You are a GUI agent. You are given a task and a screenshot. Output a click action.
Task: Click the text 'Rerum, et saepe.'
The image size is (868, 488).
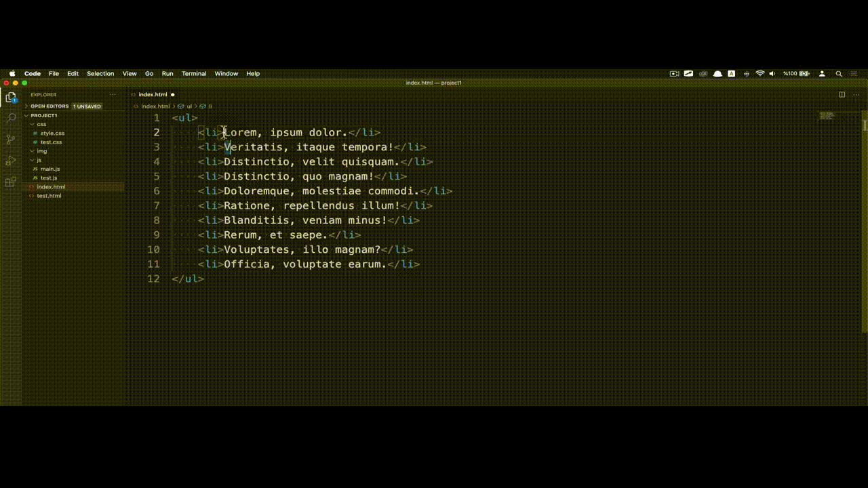click(x=276, y=235)
